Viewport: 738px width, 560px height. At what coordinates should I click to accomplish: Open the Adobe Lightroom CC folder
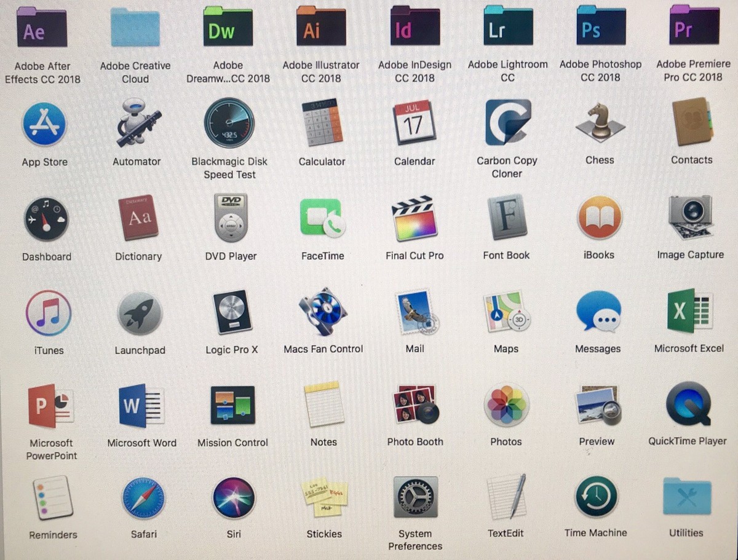click(508, 25)
